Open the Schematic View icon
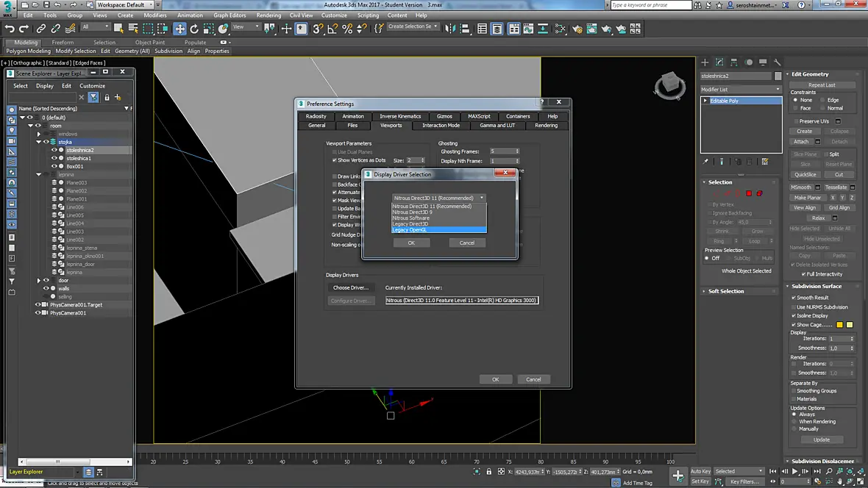Screen dimensions: 868x488 (561, 28)
